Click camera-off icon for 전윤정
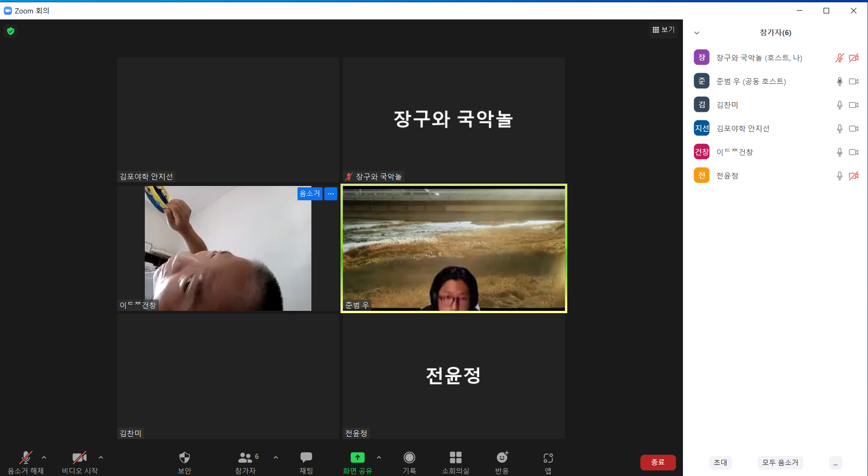 click(854, 176)
